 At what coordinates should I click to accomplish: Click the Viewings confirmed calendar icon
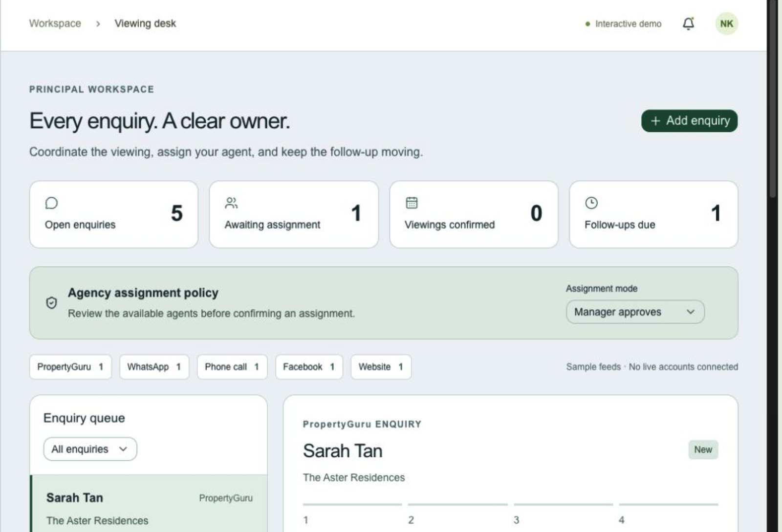click(x=412, y=203)
